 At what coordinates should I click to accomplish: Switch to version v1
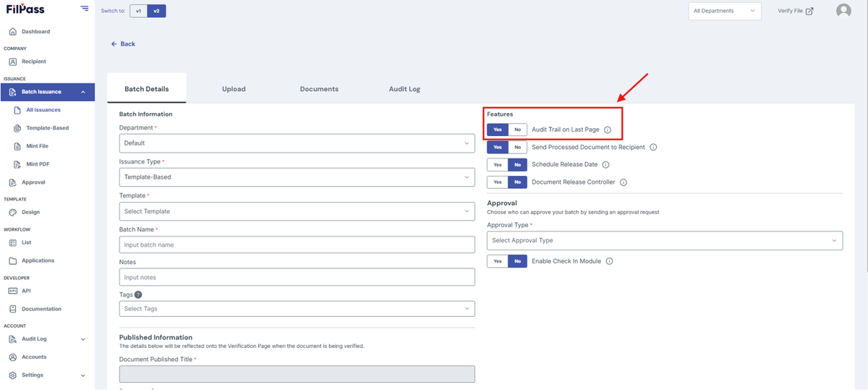click(138, 11)
